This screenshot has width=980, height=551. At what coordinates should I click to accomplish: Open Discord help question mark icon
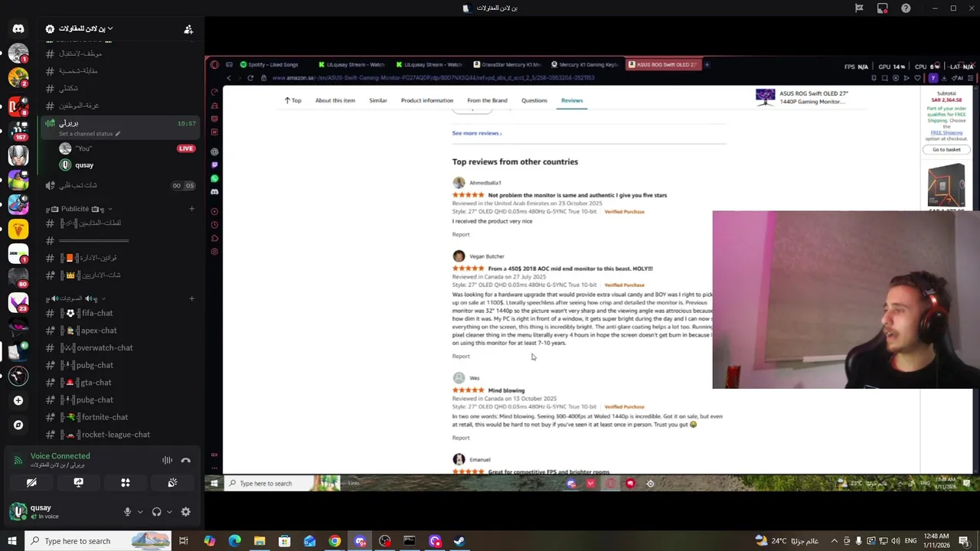click(x=906, y=8)
